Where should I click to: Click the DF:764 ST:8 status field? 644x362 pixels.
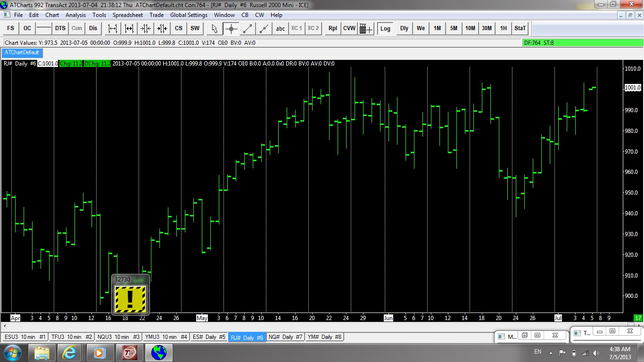click(582, 43)
